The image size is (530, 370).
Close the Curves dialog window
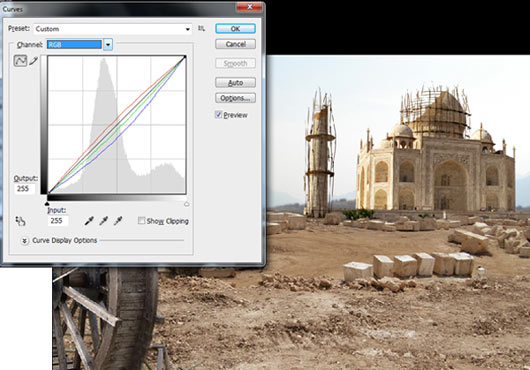[x=249, y=6]
